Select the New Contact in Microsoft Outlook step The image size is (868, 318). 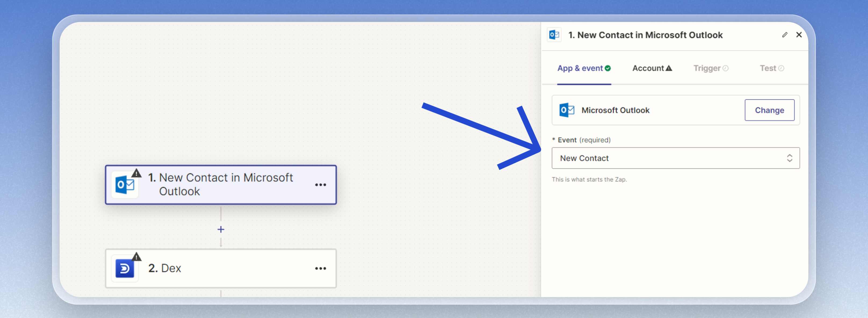pyautogui.click(x=226, y=185)
